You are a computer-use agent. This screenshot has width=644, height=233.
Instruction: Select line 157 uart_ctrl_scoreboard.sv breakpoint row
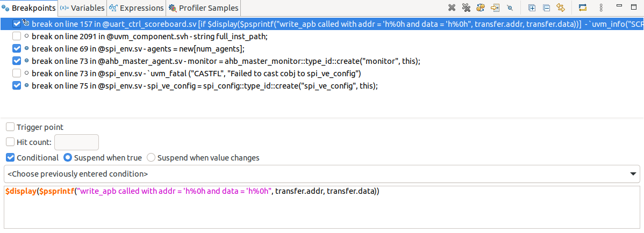pos(322,24)
